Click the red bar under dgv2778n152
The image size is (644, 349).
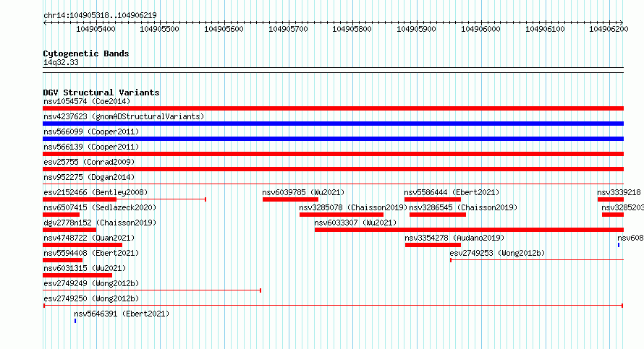[69, 230]
